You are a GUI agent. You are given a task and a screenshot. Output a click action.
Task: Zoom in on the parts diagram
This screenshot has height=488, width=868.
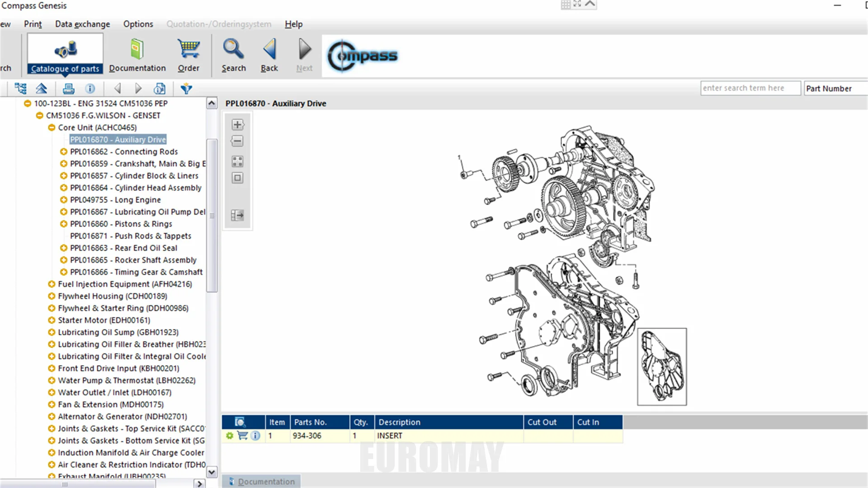(x=237, y=125)
